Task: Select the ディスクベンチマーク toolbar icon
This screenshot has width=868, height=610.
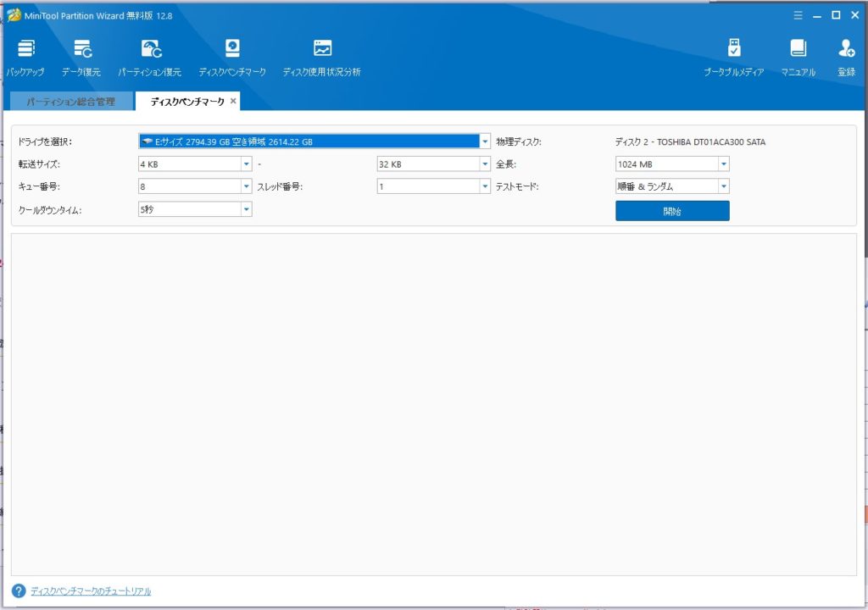Action: pos(231,48)
